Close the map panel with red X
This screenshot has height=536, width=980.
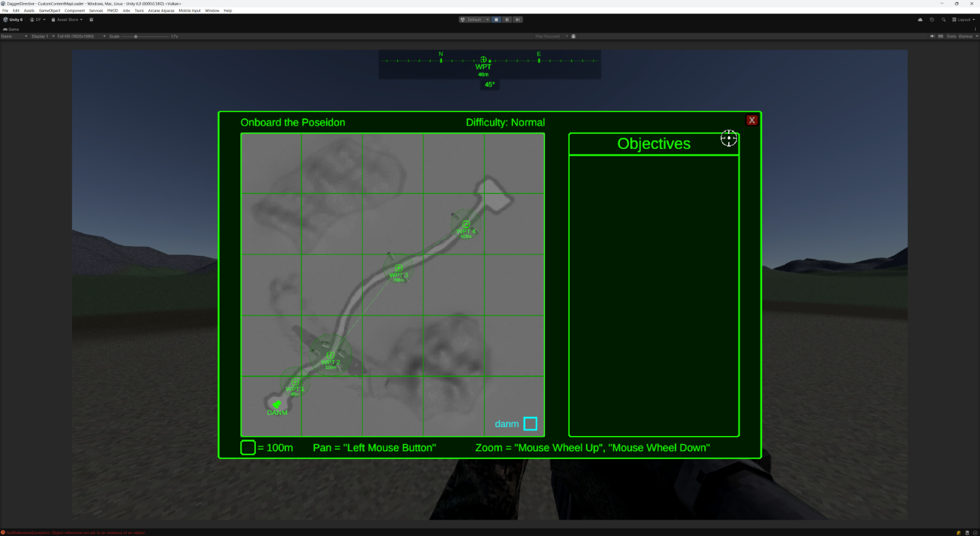[752, 120]
